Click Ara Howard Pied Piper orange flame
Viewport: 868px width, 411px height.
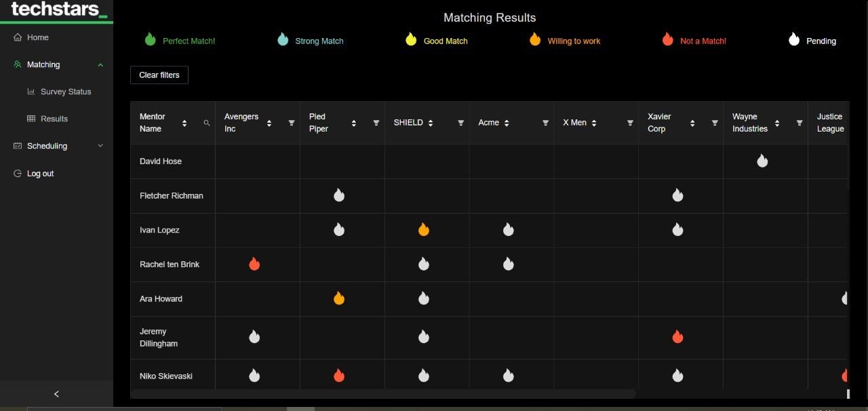coord(339,298)
